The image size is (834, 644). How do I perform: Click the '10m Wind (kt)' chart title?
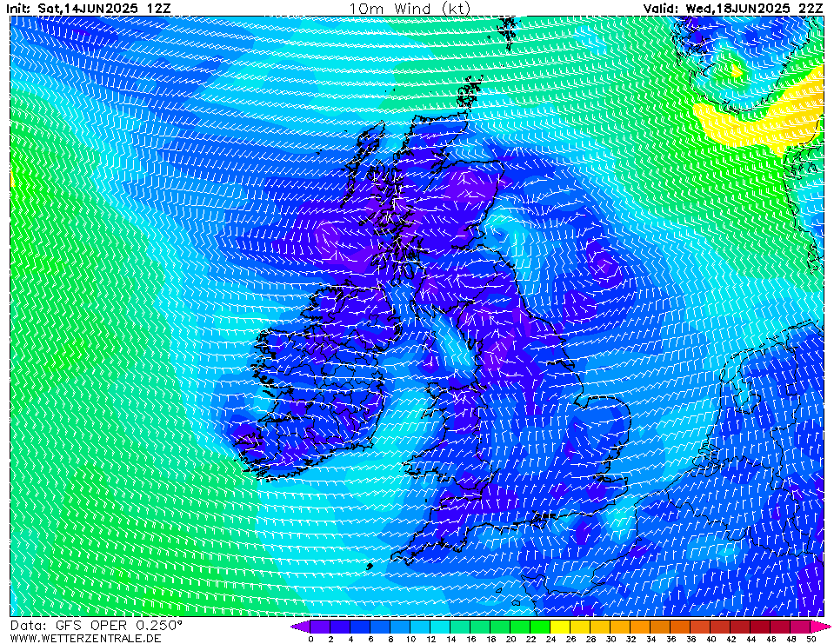click(410, 9)
